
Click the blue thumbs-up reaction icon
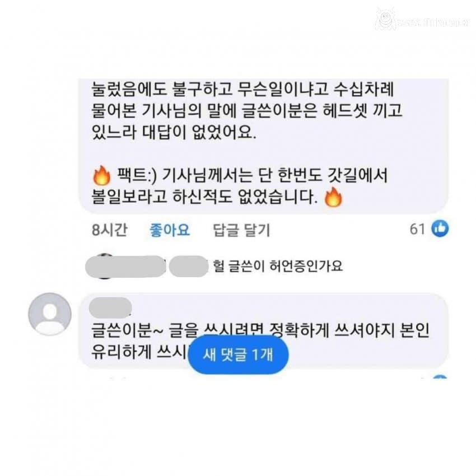tap(440, 228)
